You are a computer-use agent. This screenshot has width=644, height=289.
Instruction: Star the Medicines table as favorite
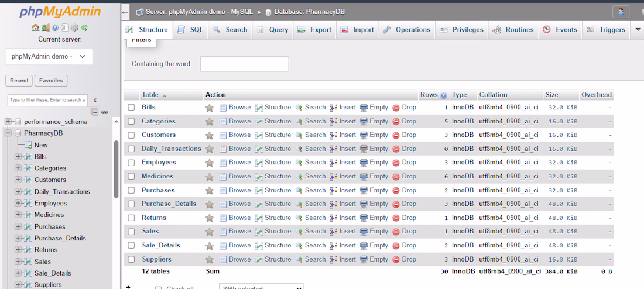tap(210, 177)
